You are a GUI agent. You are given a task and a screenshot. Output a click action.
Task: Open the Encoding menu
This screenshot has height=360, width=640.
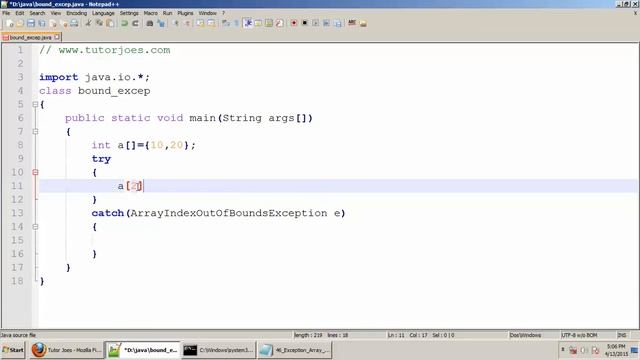77,13
